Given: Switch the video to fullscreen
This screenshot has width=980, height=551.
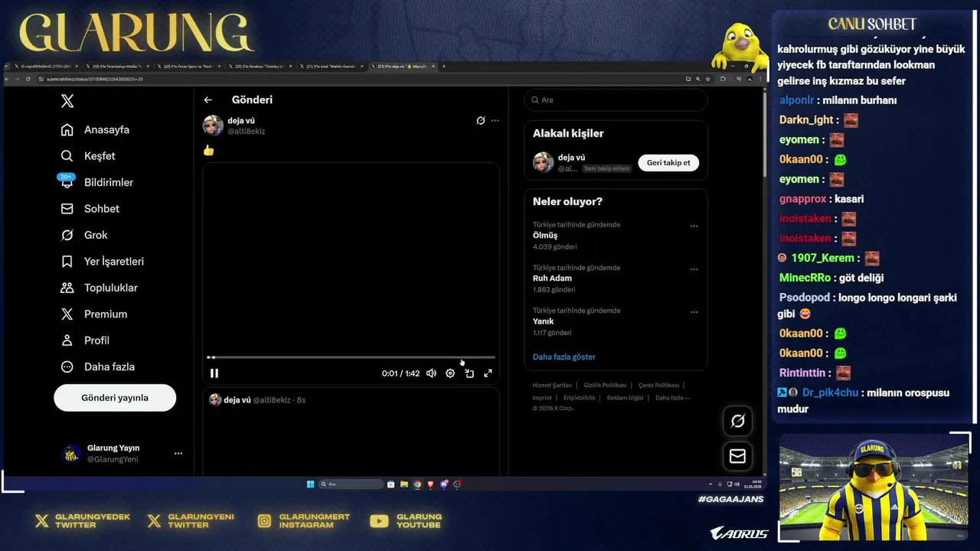Looking at the screenshot, I should 488,373.
